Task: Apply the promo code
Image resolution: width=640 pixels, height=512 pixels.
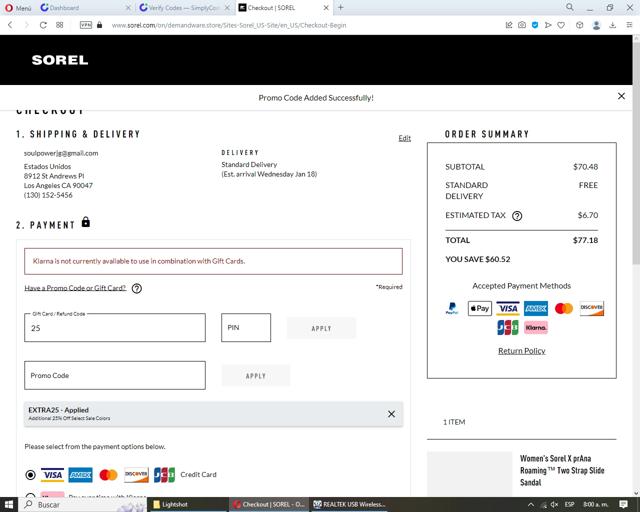Action: [x=256, y=376]
